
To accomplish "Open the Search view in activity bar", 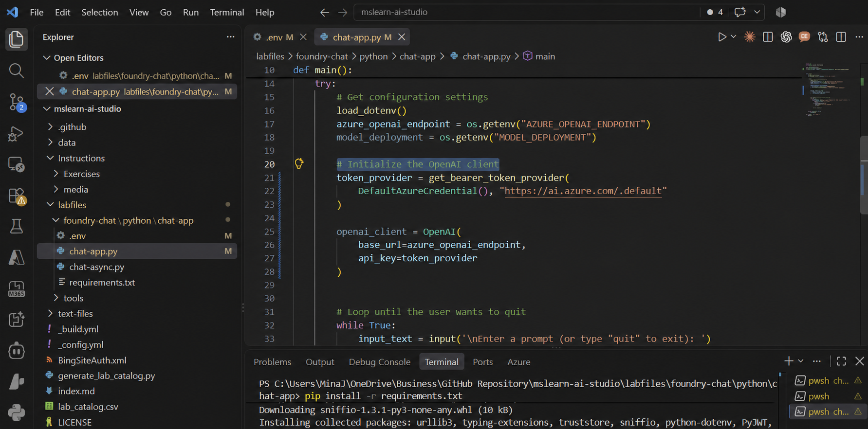I will [16, 71].
